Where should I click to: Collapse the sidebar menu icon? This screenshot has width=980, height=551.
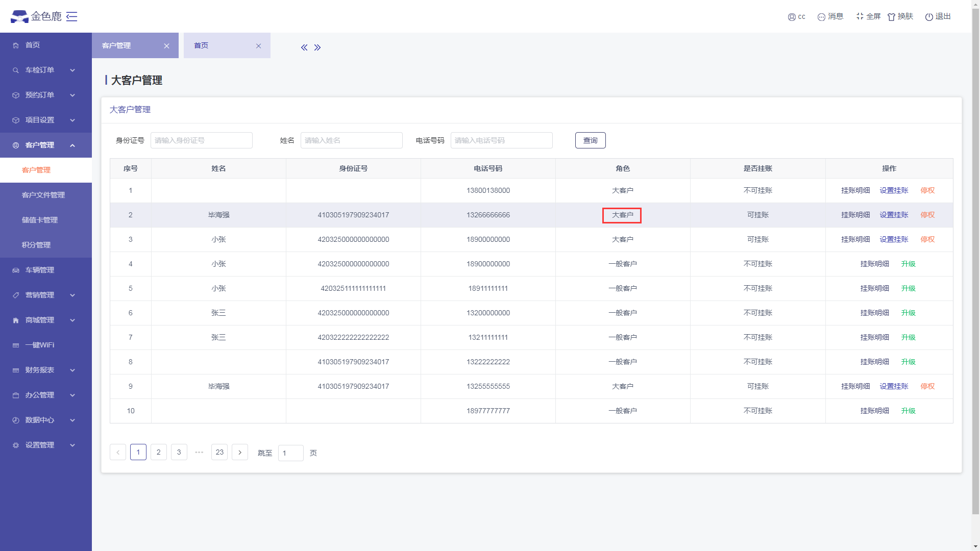(72, 17)
